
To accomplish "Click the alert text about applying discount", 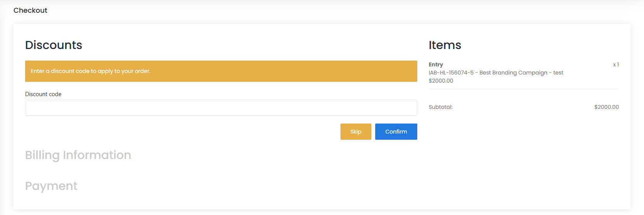I will click(x=91, y=71).
